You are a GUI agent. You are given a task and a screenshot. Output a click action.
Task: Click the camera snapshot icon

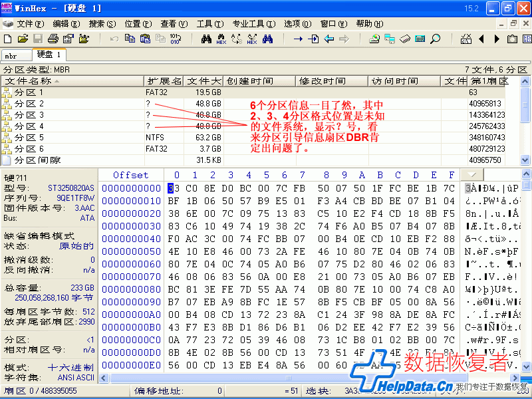pos(512,39)
